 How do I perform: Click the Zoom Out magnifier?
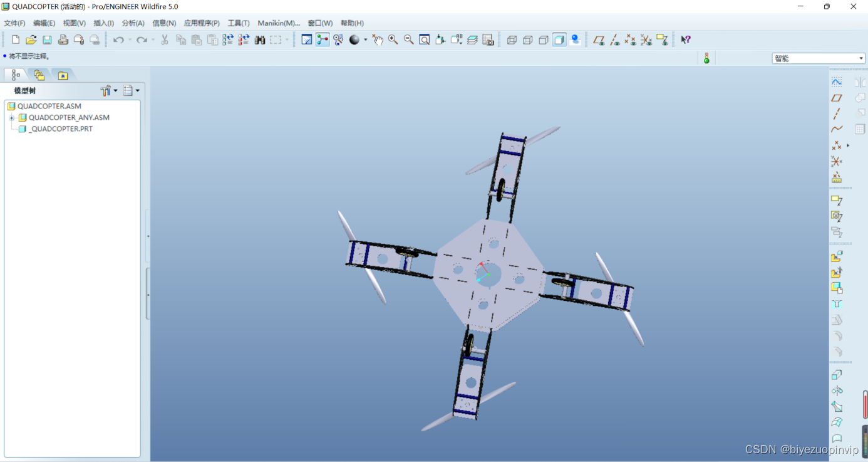(408, 39)
